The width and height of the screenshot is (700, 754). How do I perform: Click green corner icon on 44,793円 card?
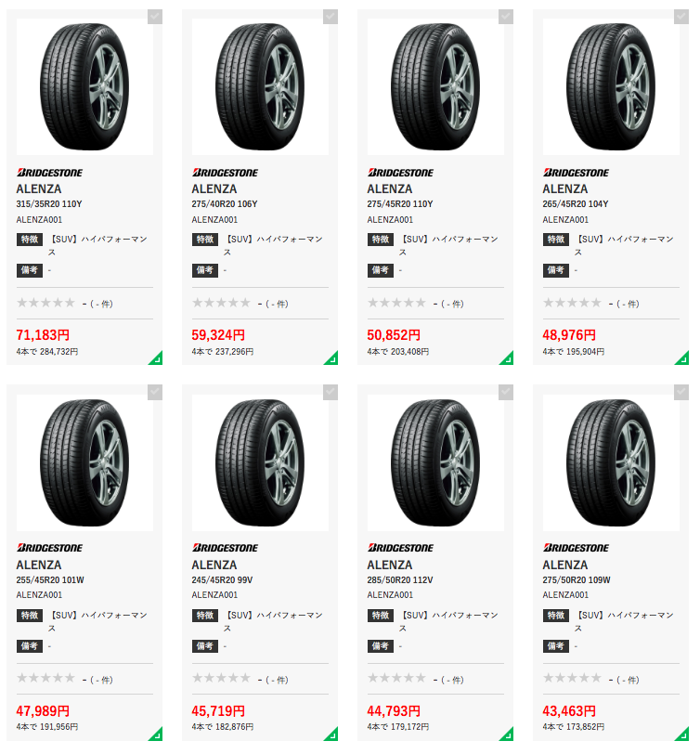click(508, 734)
